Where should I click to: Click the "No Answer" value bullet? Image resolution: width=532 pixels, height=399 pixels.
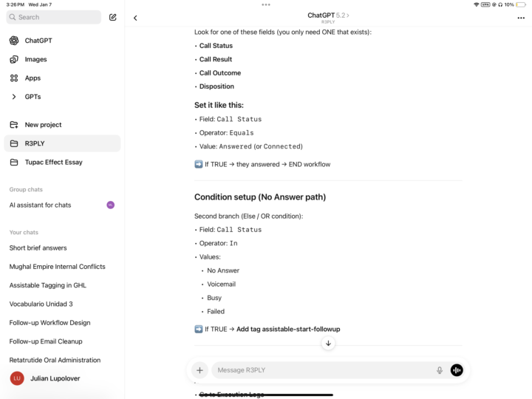223,270
